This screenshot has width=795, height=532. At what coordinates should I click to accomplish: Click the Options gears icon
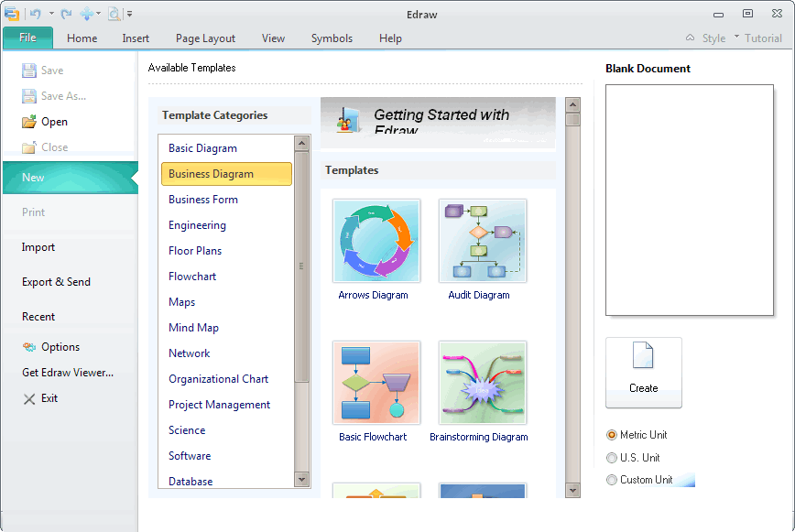29,347
